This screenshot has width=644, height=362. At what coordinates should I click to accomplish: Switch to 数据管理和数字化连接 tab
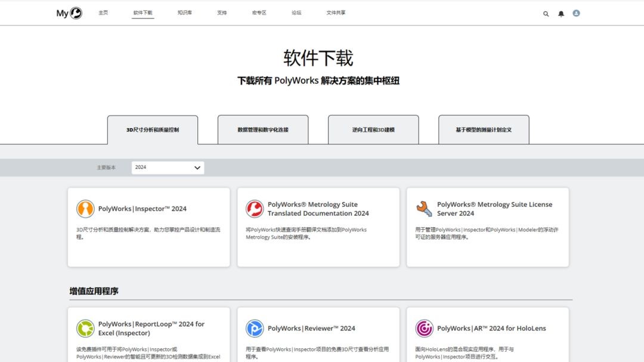pos(263,130)
